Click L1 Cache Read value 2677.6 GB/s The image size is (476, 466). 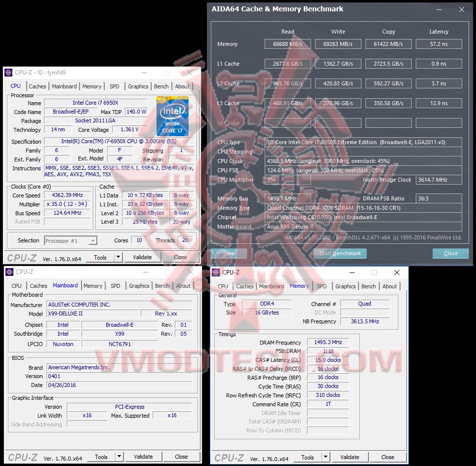[x=288, y=64]
